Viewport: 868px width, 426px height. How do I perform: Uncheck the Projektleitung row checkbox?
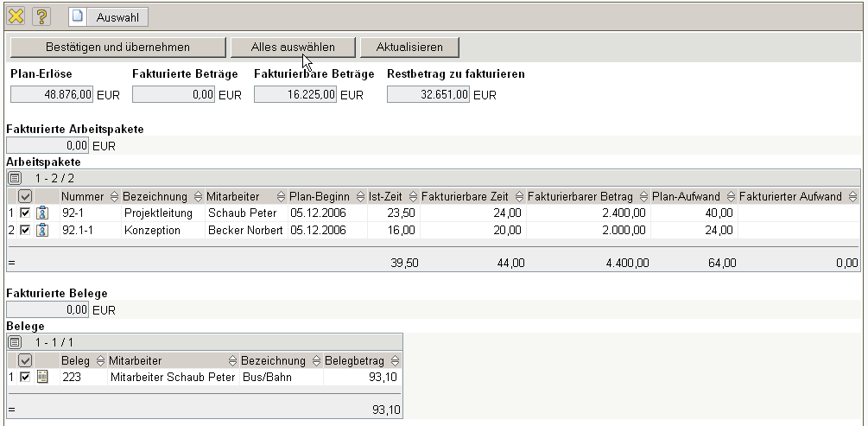coord(25,213)
